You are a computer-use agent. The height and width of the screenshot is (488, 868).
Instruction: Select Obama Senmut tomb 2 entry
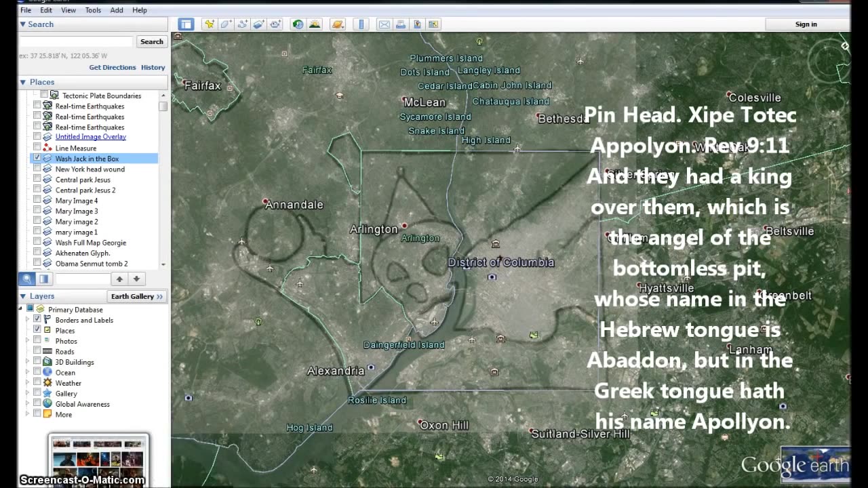click(92, 264)
